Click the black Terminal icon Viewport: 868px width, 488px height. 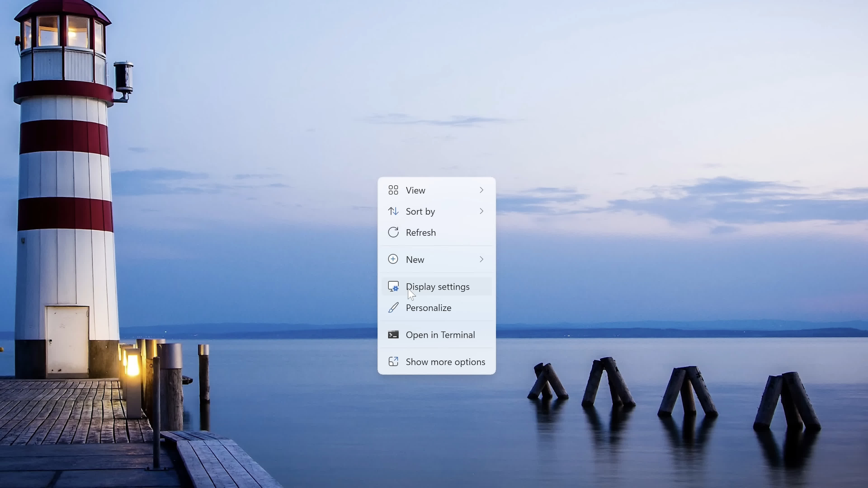tap(393, 335)
